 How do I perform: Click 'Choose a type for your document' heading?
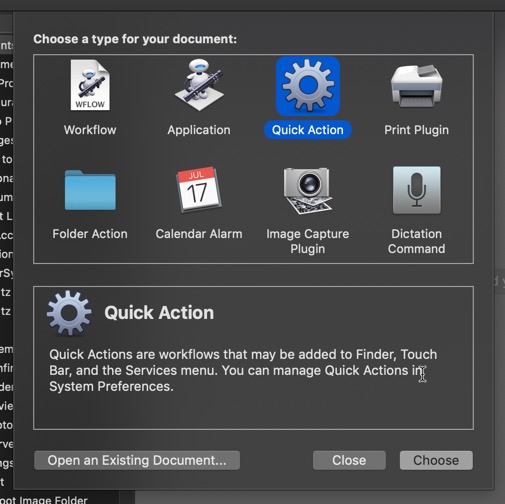click(x=135, y=39)
